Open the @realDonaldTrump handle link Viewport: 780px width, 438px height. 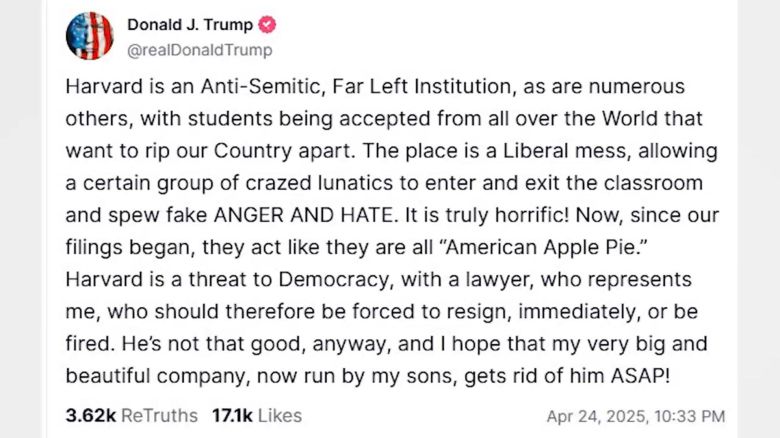(x=200, y=50)
